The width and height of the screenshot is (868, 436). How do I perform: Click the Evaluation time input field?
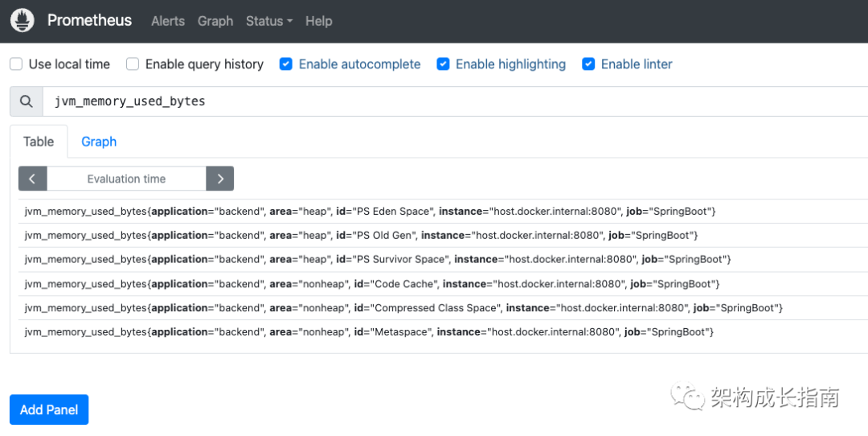[126, 179]
